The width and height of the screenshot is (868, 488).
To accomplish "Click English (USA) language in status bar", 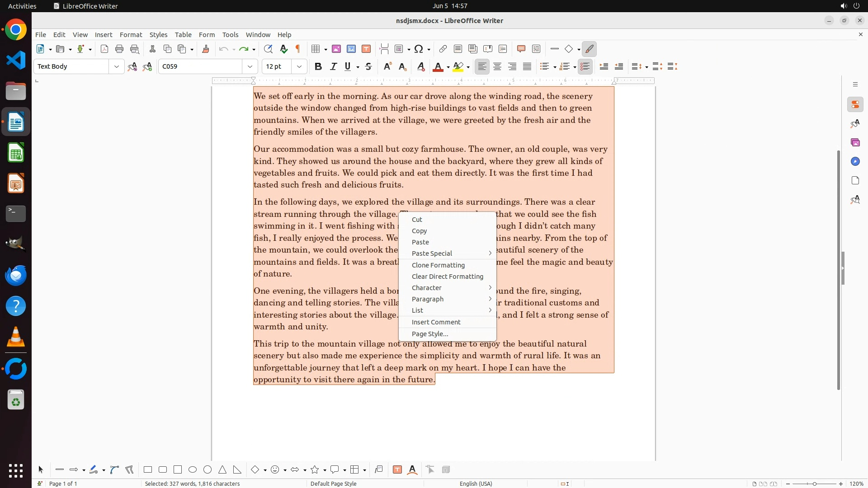I will coord(476,483).
